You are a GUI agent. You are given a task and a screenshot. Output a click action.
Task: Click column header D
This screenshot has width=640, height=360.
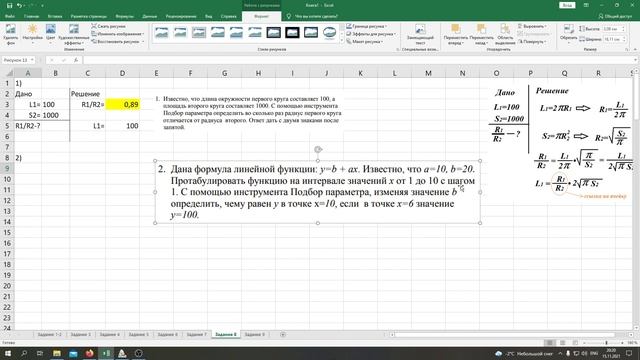pos(122,73)
